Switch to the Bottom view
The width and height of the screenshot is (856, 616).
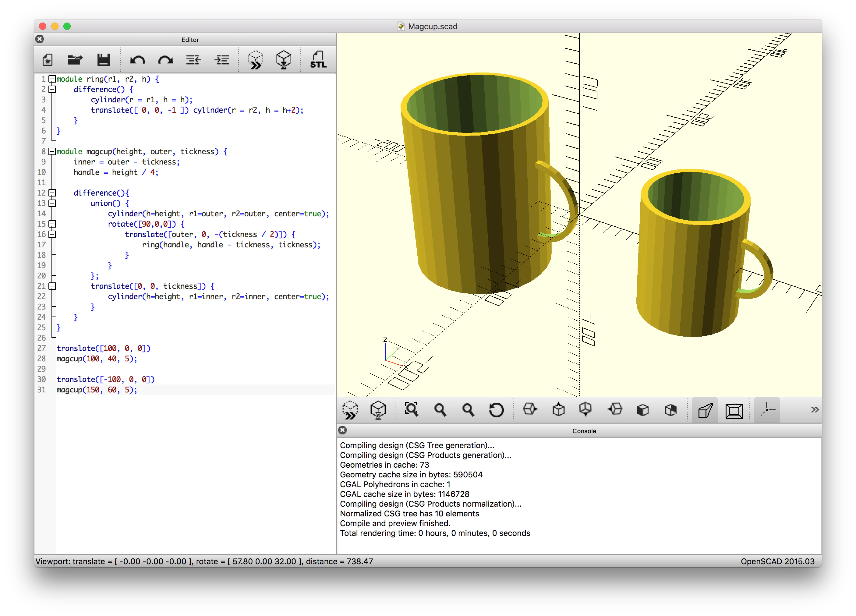click(585, 409)
